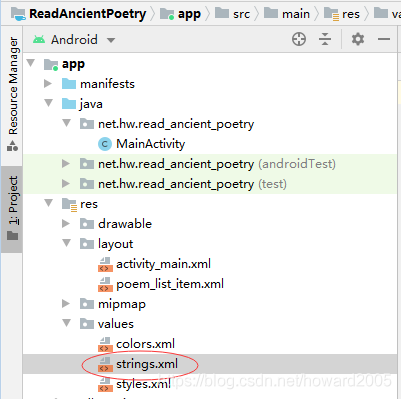Select the androidTest package row
Viewport: 401px width, 399px height.
211,164
